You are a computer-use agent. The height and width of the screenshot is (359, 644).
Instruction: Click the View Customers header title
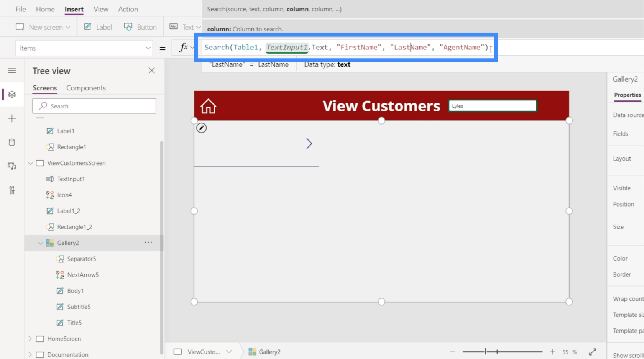tap(381, 106)
